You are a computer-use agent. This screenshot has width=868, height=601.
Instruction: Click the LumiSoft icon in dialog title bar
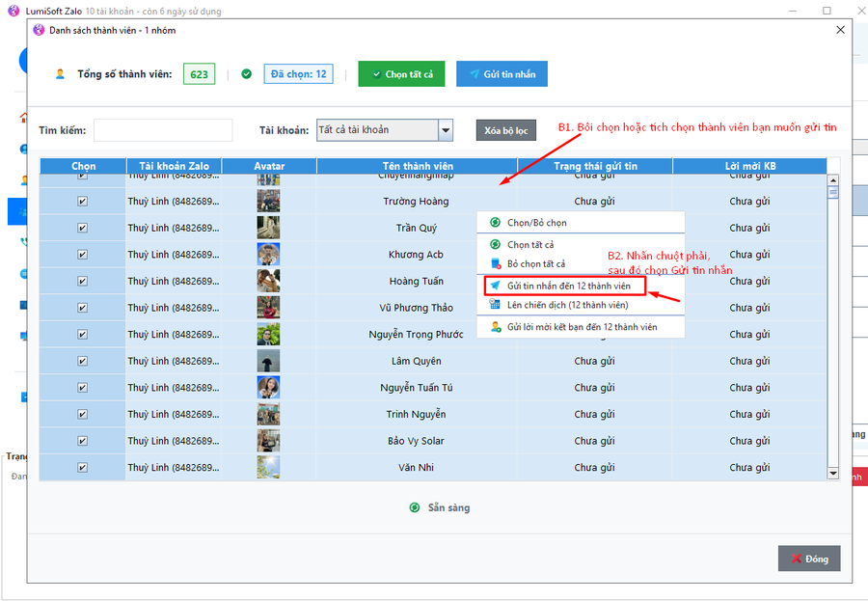click(x=39, y=30)
